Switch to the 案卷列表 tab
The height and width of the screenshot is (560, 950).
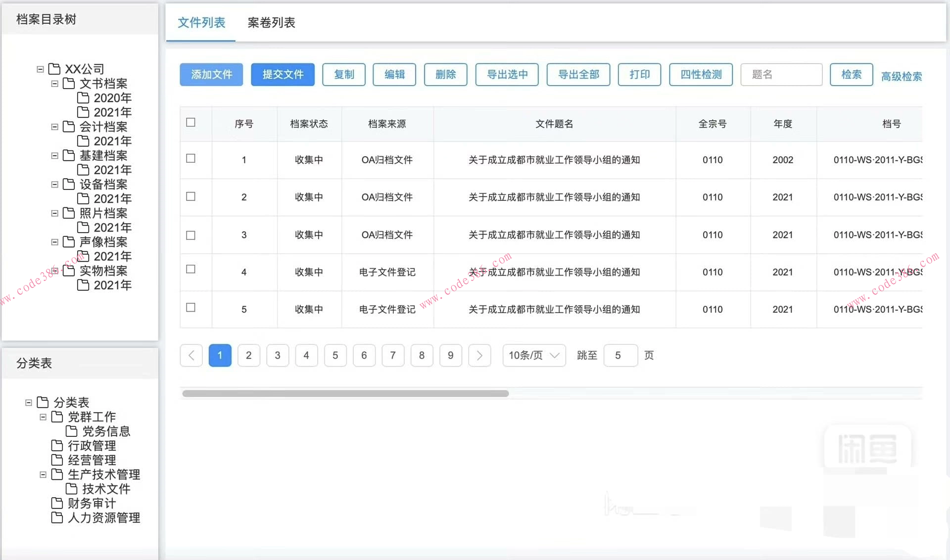point(271,23)
